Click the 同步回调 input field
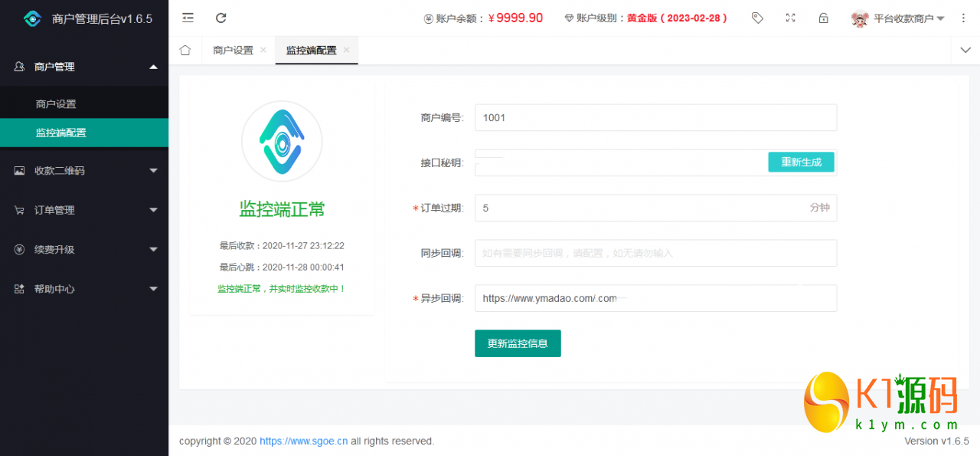 655,253
